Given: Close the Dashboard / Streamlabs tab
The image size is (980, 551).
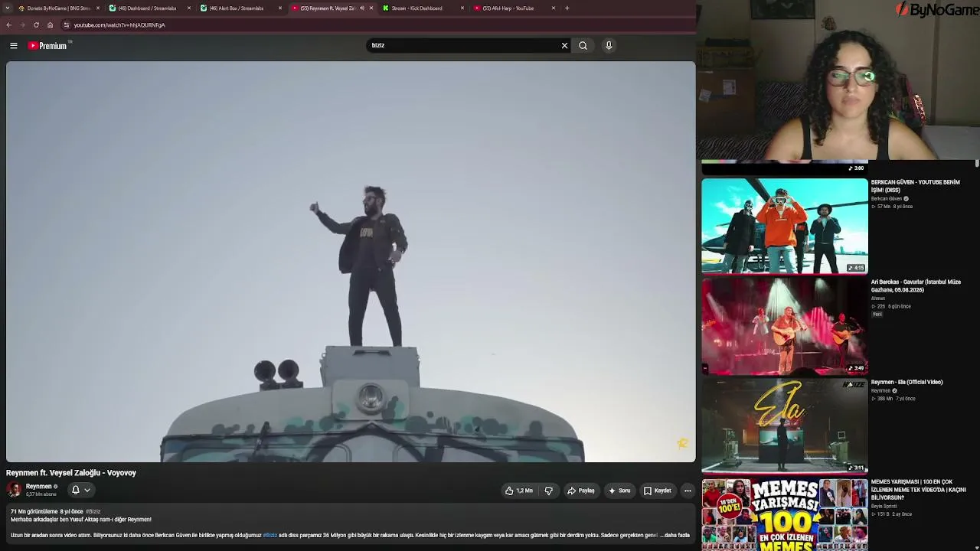Looking at the screenshot, I should [x=189, y=8].
